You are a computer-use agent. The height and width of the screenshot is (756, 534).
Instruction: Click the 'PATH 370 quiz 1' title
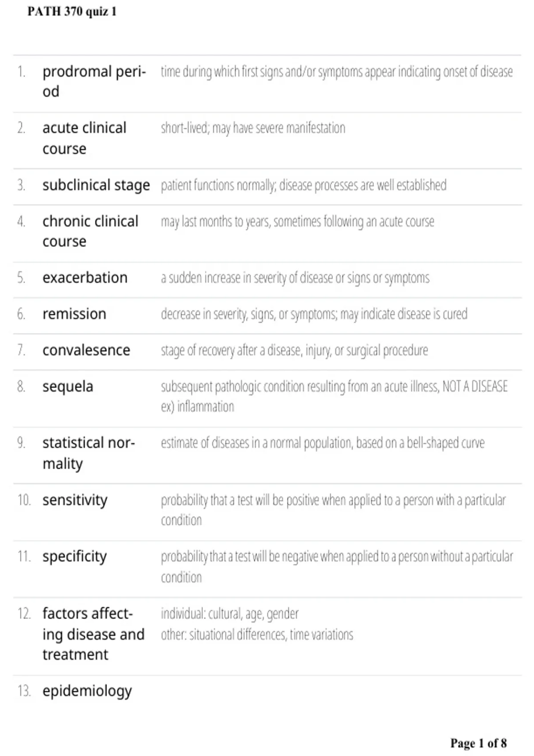point(72,12)
